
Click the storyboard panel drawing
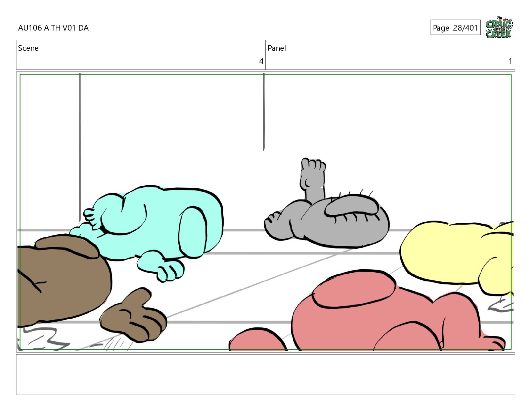click(x=266, y=212)
